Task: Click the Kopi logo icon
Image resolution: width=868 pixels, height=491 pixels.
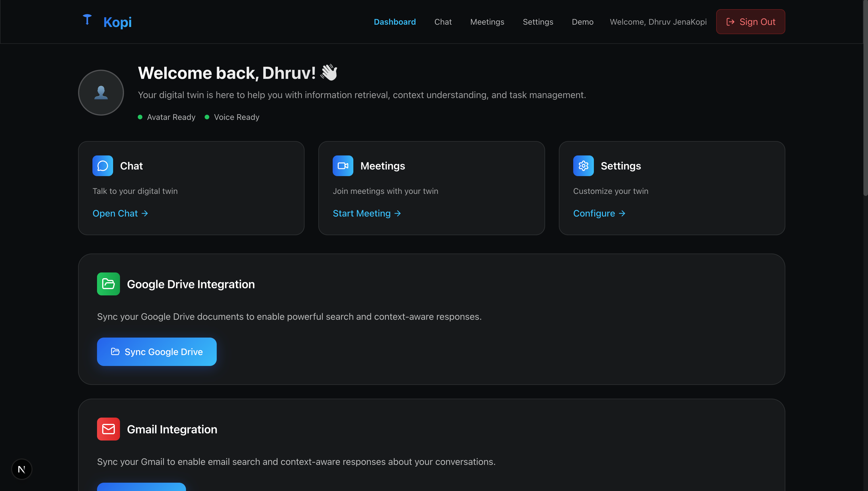Action: point(87,20)
